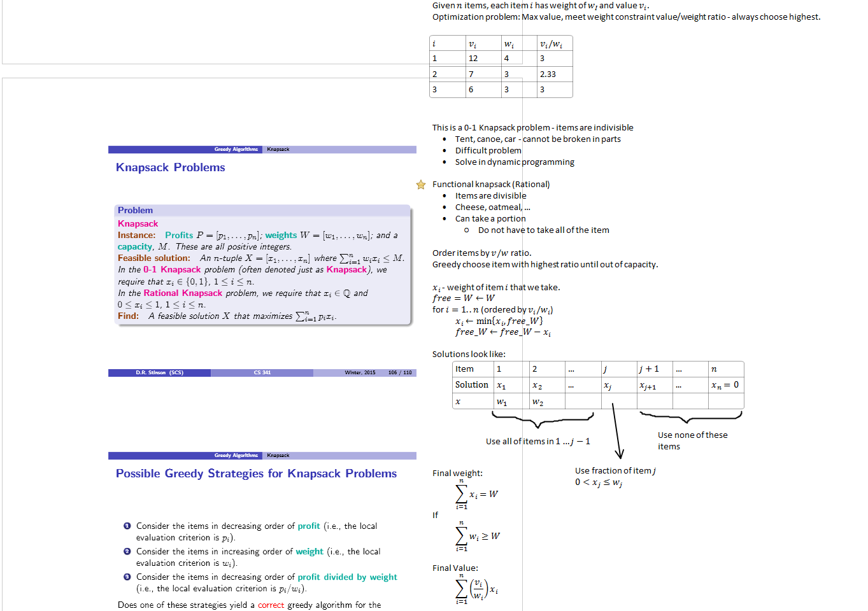This screenshot has width=868, height=611.
Task: Place cursor in 'Given n items' line
Action: coord(541,6)
